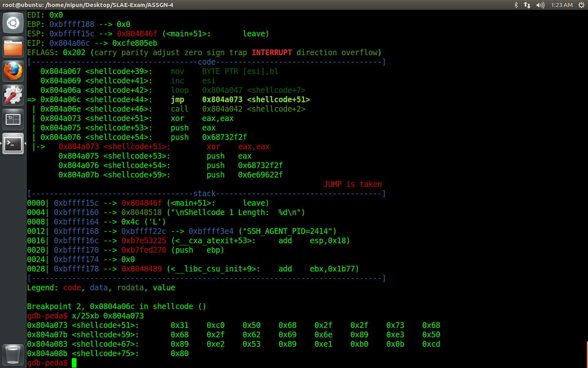This screenshot has width=588, height=368.
Task: Open System Settings wrench-gear icon
Action: (13, 95)
